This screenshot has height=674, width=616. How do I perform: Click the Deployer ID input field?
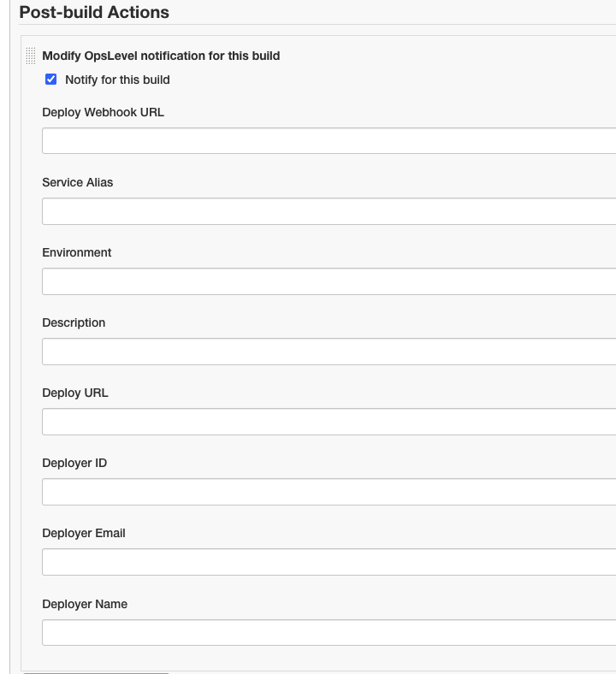(x=329, y=492)
